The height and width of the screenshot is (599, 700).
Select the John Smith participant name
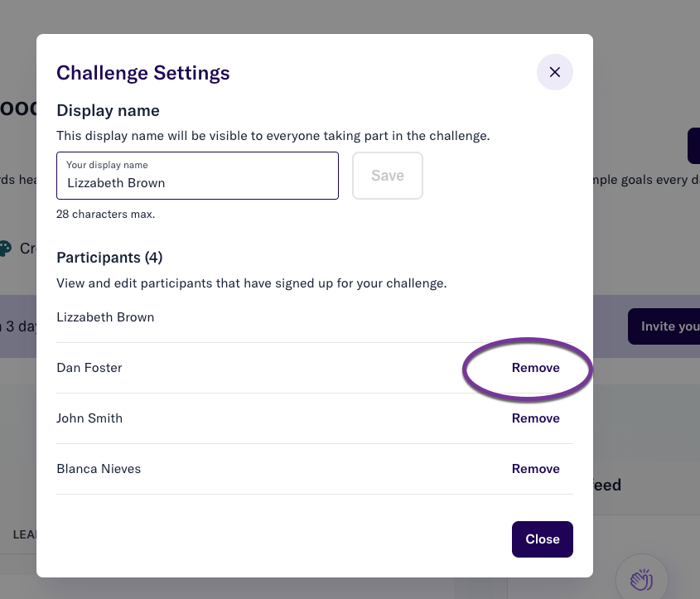point(89,418)
